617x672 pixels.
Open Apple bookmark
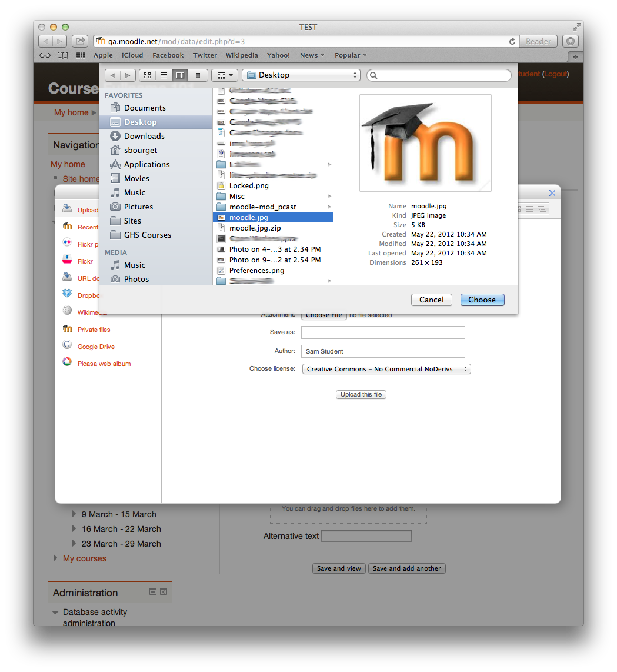pos(103,55)
